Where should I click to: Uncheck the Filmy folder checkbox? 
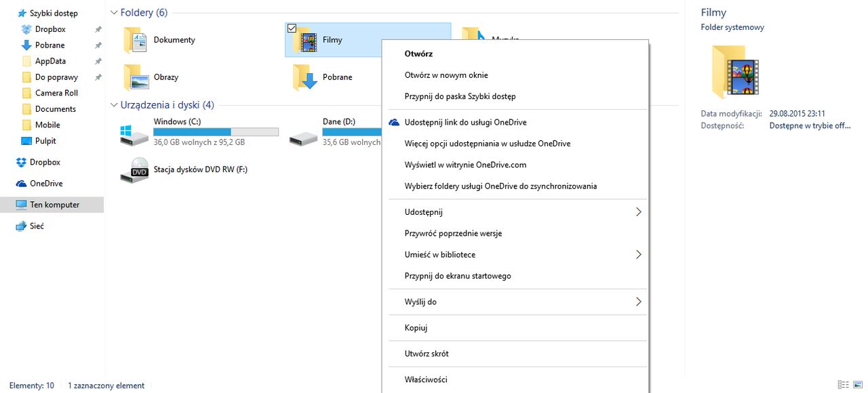pos(292,28)
